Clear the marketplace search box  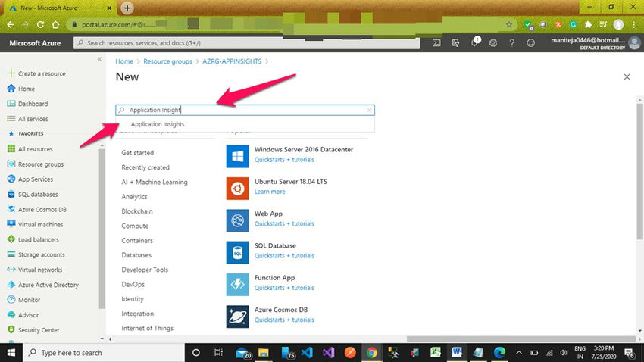click(369, 110)
